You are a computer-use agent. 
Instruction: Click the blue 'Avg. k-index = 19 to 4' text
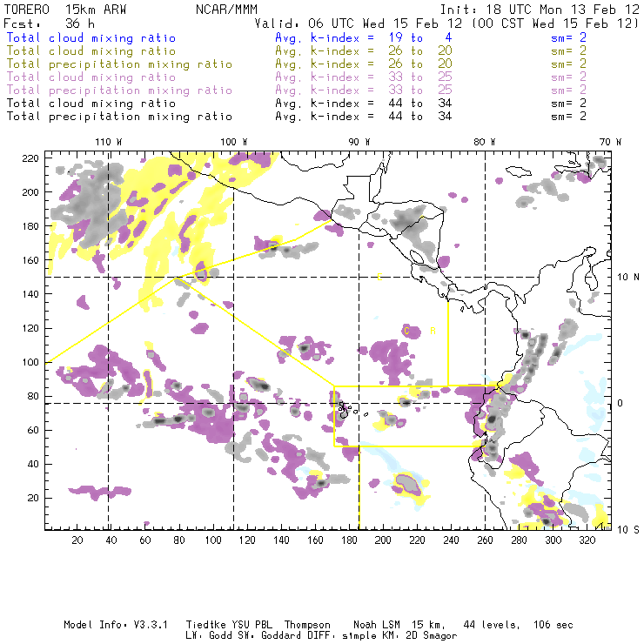point(364,37)
